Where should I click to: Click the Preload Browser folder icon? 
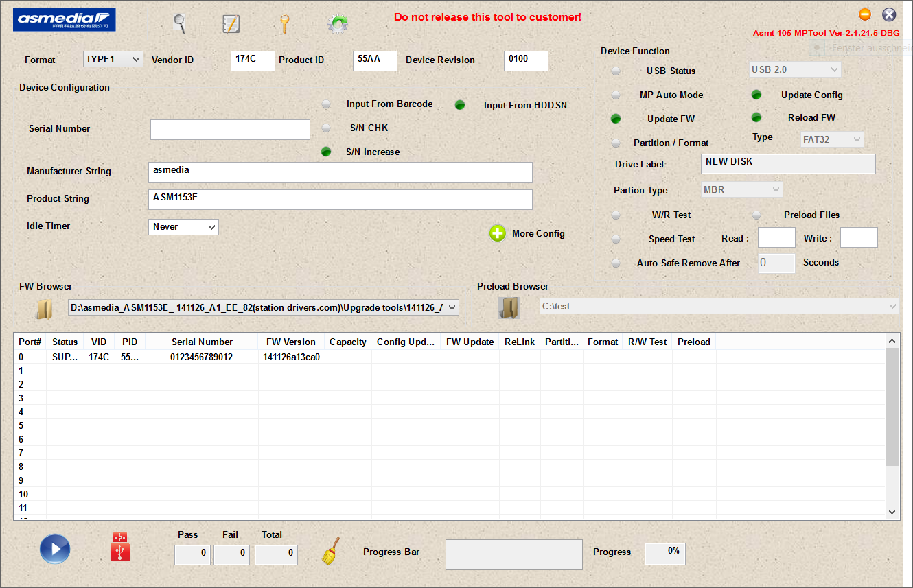(508, 307)
